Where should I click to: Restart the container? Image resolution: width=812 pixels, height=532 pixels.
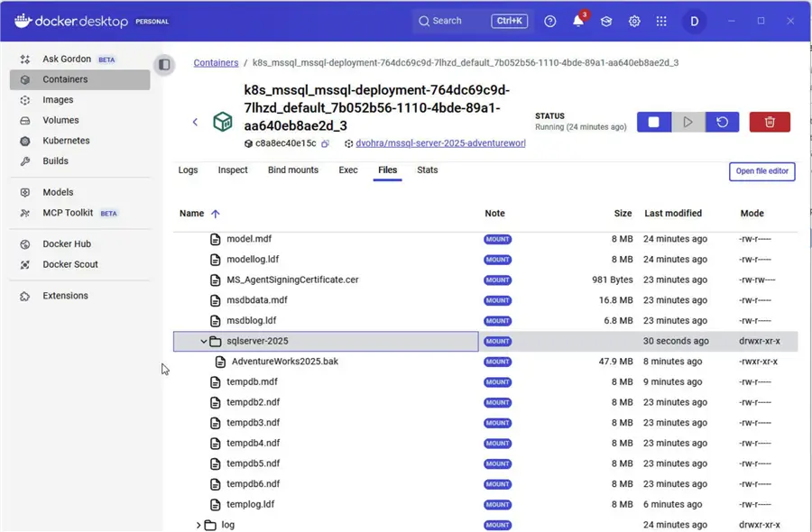[722, 122]
